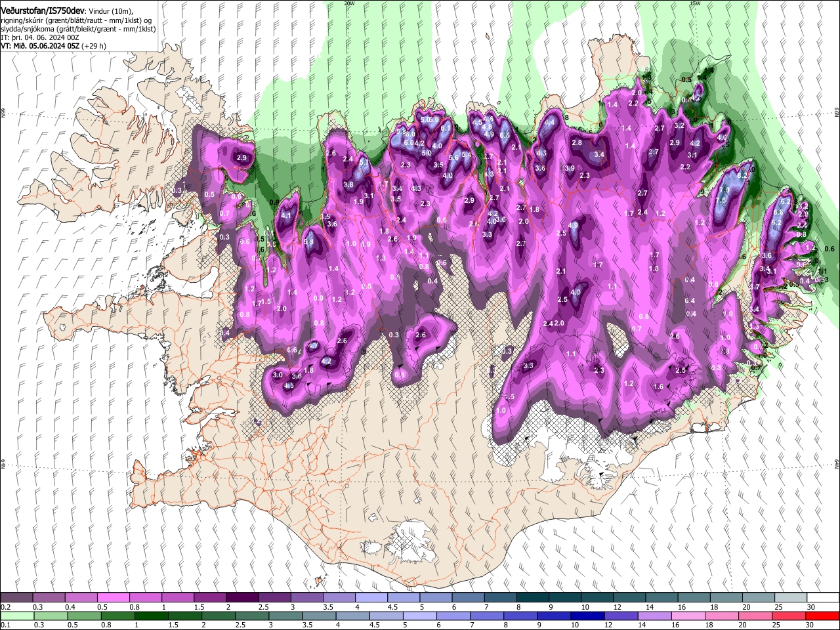
Task: Pick the bright pink 0.5–0.8 snow scale swatch
Action: tap(113, 598)
